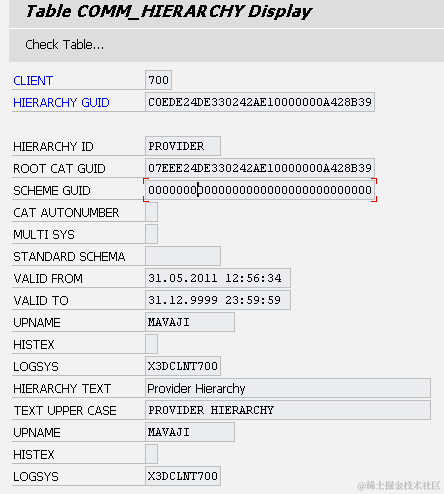This screenshot has height=494, width=444.
Task: Click the STANDARD SCHEMA label
Action: [x=69, y=257]
